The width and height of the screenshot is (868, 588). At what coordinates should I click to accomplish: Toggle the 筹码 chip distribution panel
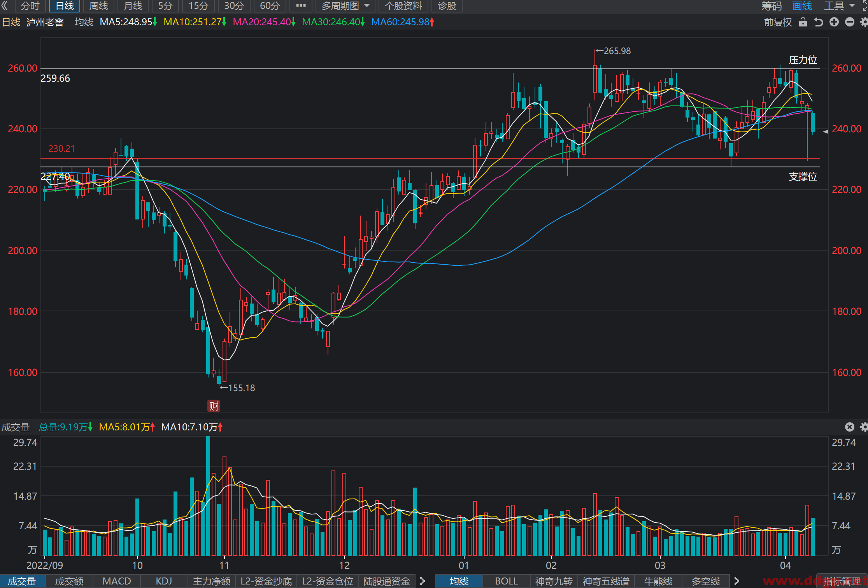772,6
